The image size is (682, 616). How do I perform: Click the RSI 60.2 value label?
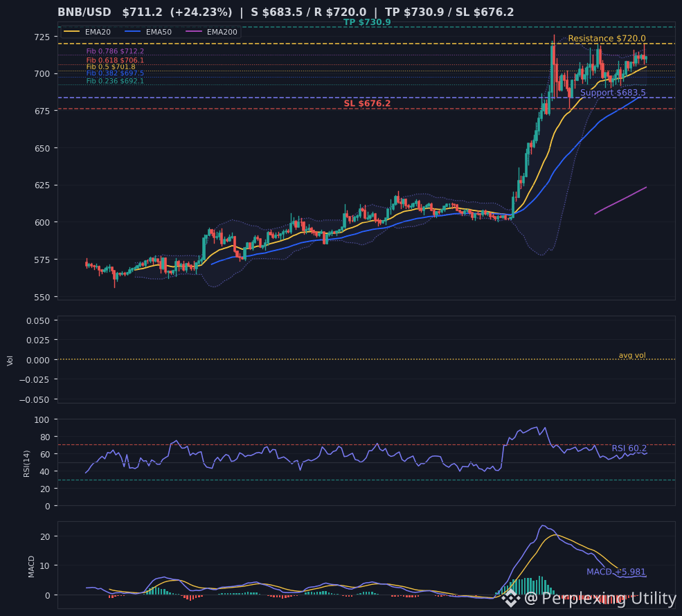[629, 449]
